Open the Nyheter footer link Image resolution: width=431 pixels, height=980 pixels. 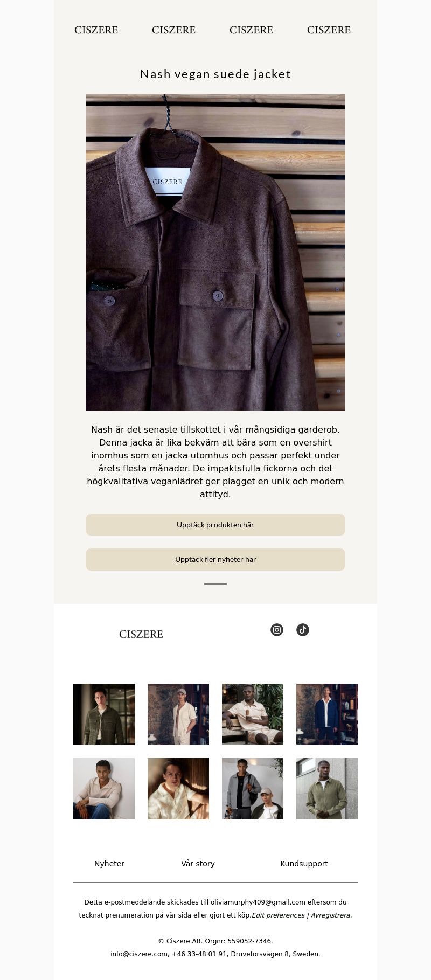pos(109,864)
